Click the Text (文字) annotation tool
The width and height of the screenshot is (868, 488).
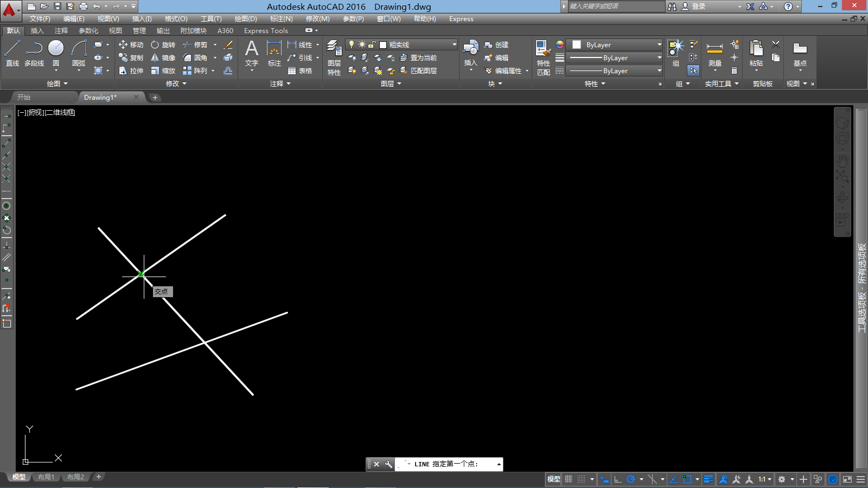(251, 53)
